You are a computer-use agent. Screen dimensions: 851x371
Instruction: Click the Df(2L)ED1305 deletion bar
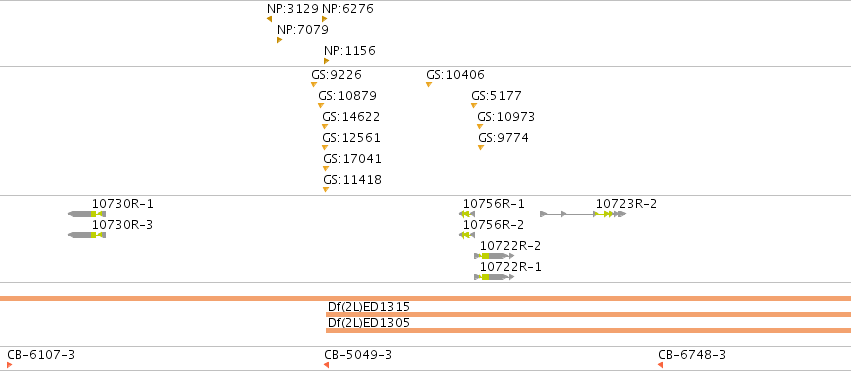pos(588,330)
